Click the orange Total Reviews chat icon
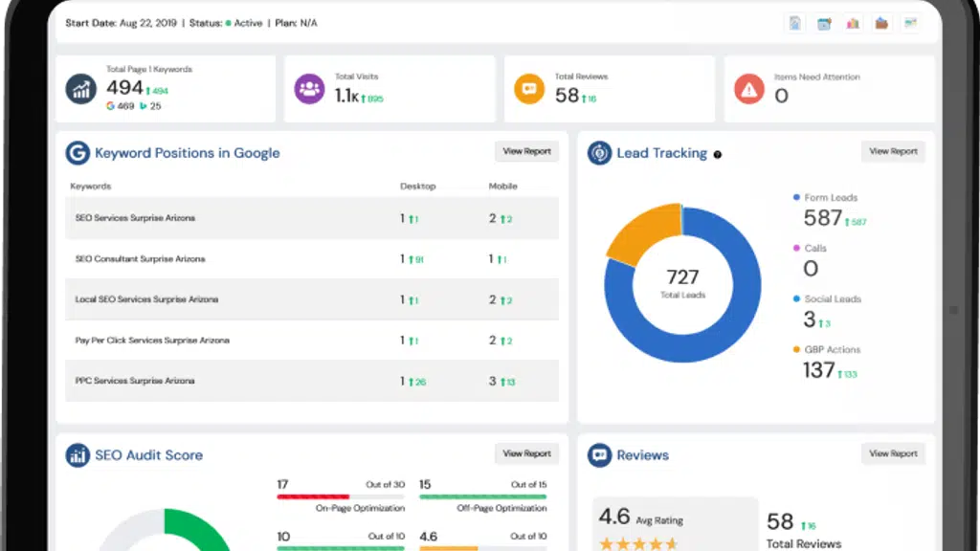Image resolution: width=980 pixels, height=551 pixels. (x=529, y=89)
